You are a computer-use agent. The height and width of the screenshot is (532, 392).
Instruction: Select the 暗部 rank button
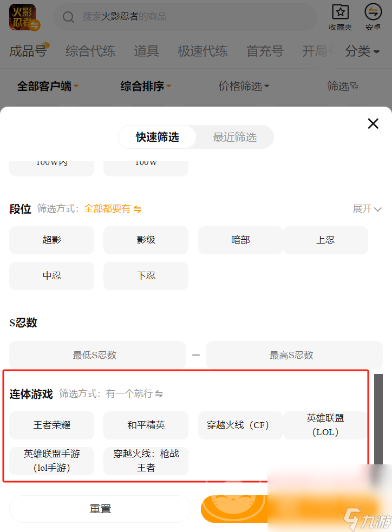tap(240, 240)
